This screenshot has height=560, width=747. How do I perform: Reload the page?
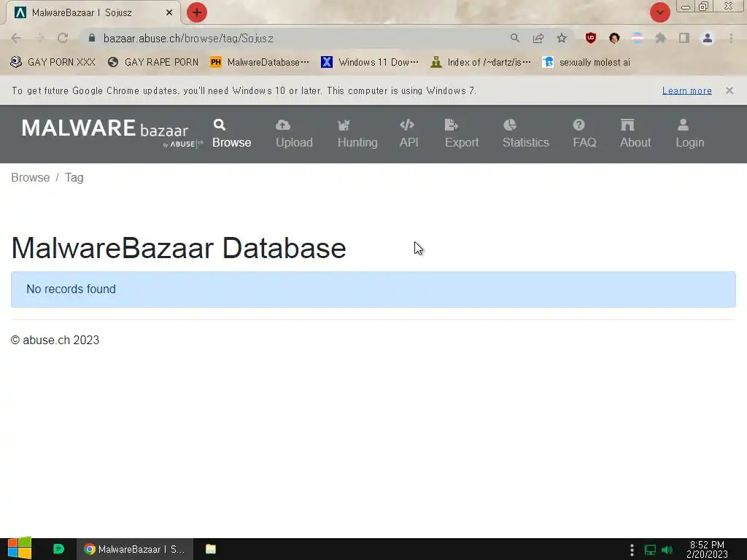click(x=63, y=38)
